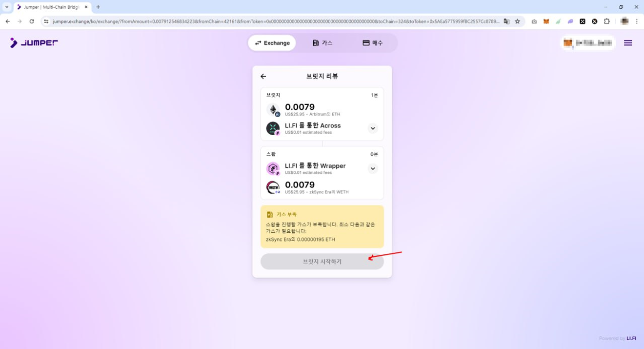The height and width of the screenshot is (349, 644).
Task: Reload the page with the refresh icon
Action: pyautogui.click(x=32, y=21)
